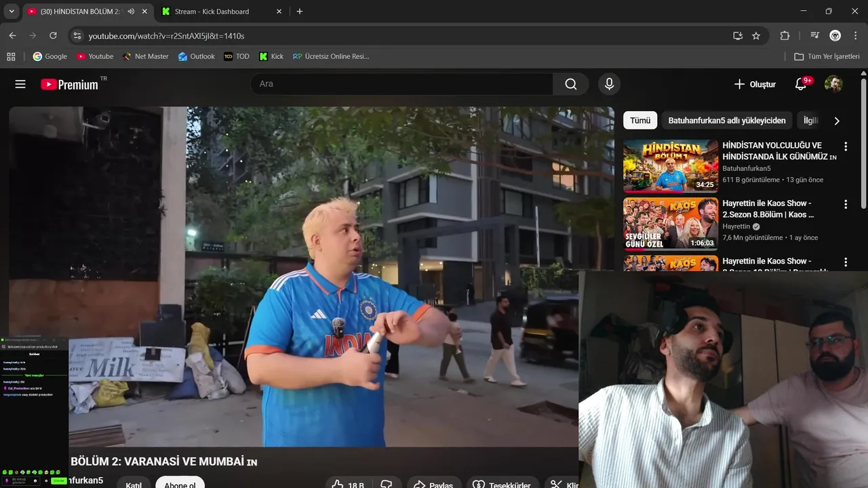
Task: Open the browser extensions puzzle icon
Action: point(785,35)
